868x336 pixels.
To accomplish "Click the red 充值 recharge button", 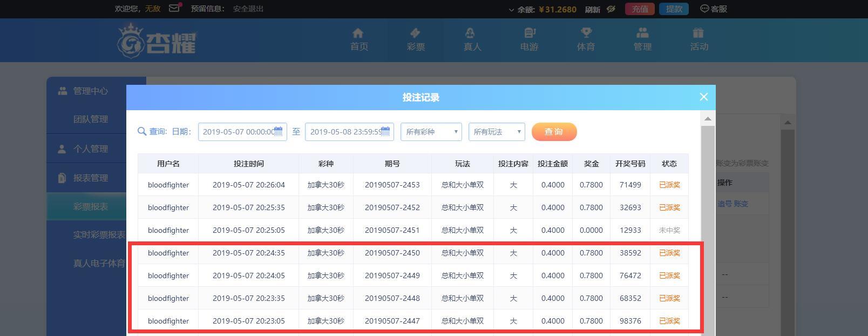I will (x=640, y=9).
